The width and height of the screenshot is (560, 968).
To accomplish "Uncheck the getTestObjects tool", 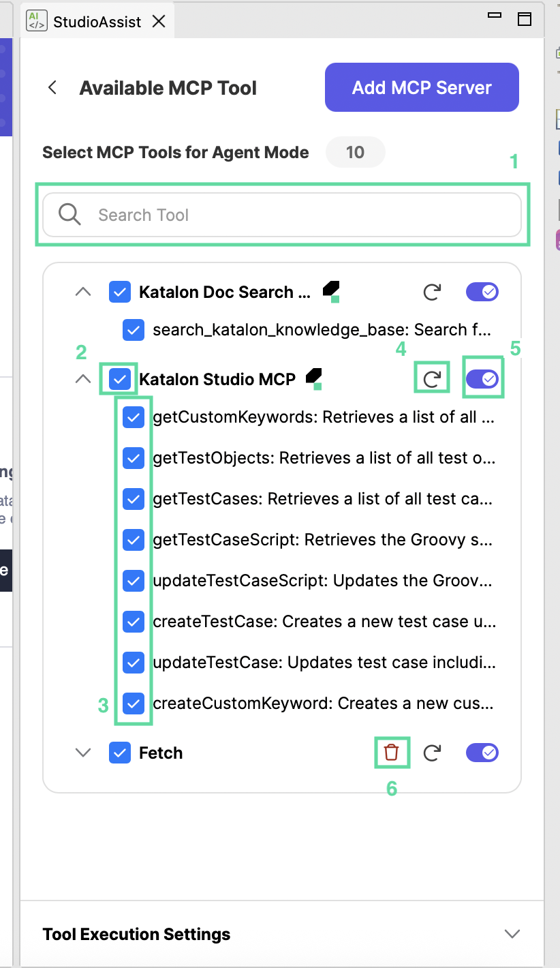I will [x=134, y=458].
